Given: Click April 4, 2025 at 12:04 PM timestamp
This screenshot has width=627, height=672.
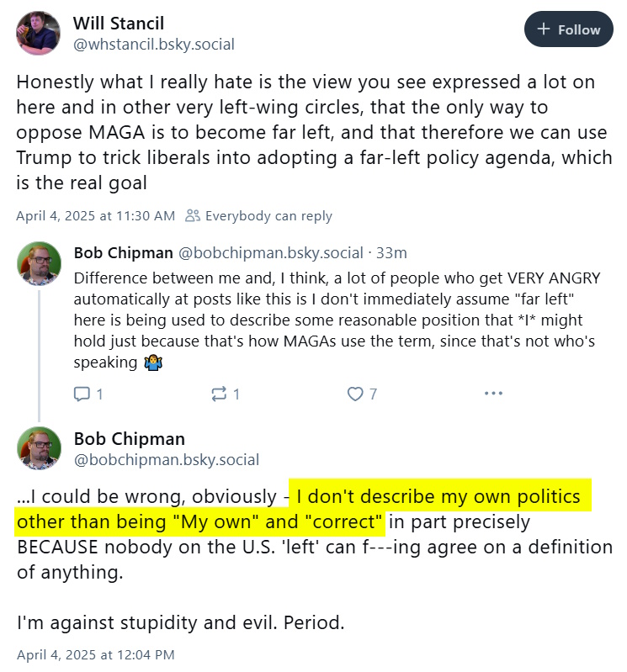Looking at the screenshot, I should pyautogui.click(x=96, y=655).
